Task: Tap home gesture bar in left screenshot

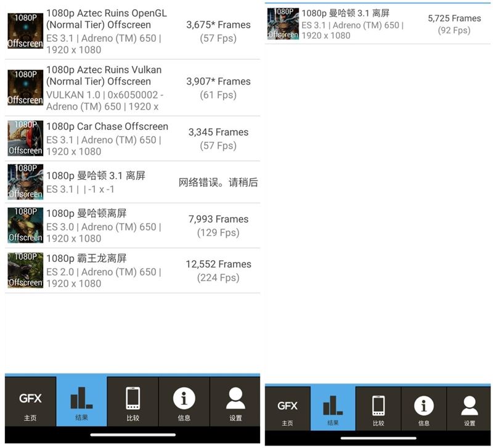Action: [133, 435]
